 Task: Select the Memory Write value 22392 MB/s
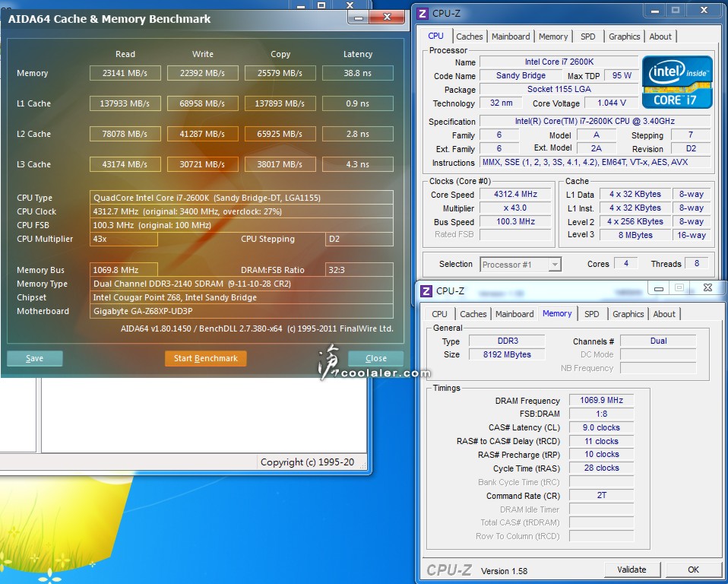pos(203,73)
